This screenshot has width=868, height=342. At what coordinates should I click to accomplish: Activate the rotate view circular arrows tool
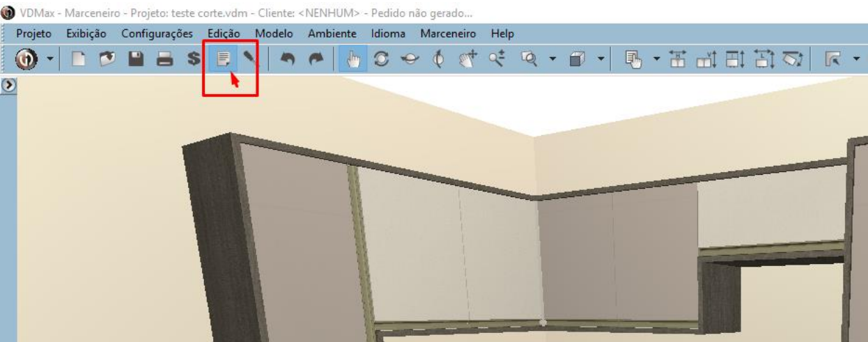381,61
